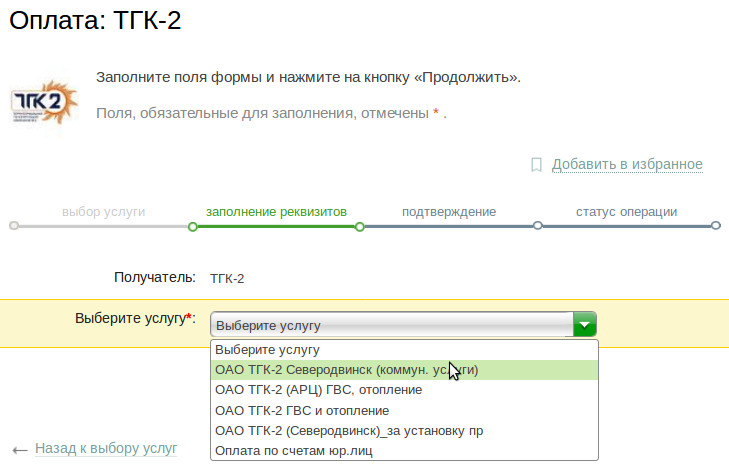Click the 'Оплата: ТГК-2' page heading

coord(95,20)
